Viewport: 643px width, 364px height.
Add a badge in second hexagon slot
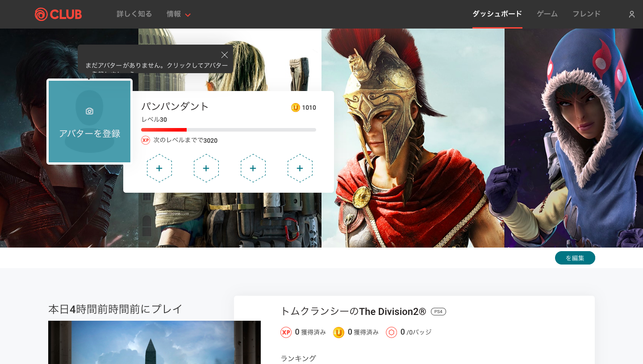coord(206,168)
